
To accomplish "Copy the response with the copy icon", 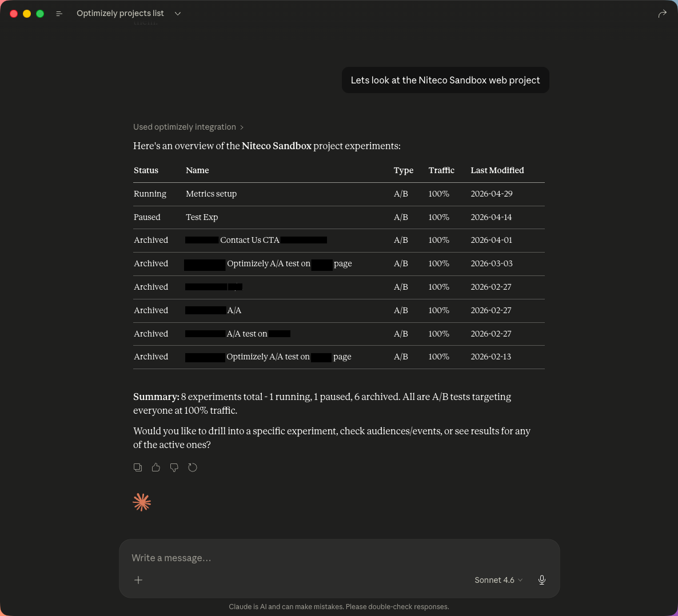I will pyautogui.click(x=138, y=467).
